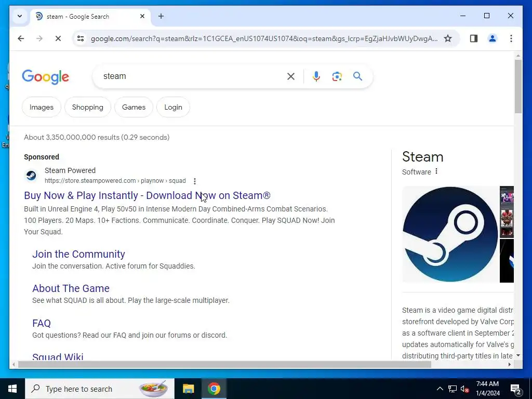Click the address bar URL
532x399 pixels.
coord(264,38)
